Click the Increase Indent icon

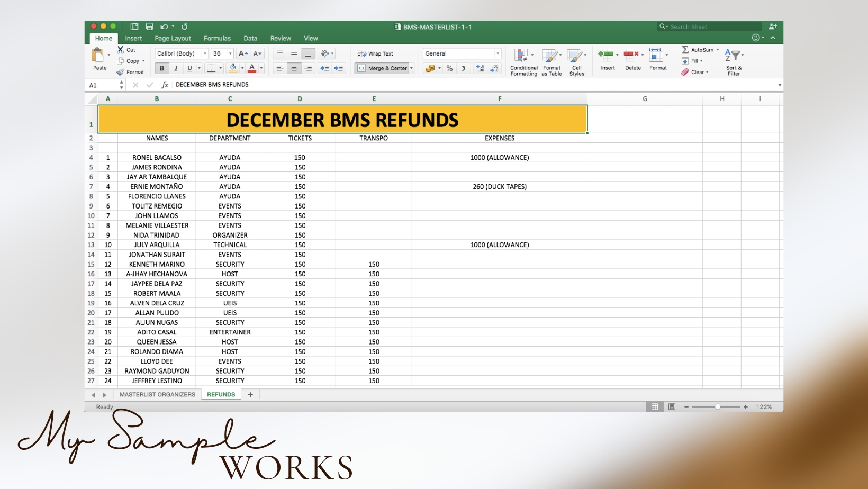coord(339,68)
